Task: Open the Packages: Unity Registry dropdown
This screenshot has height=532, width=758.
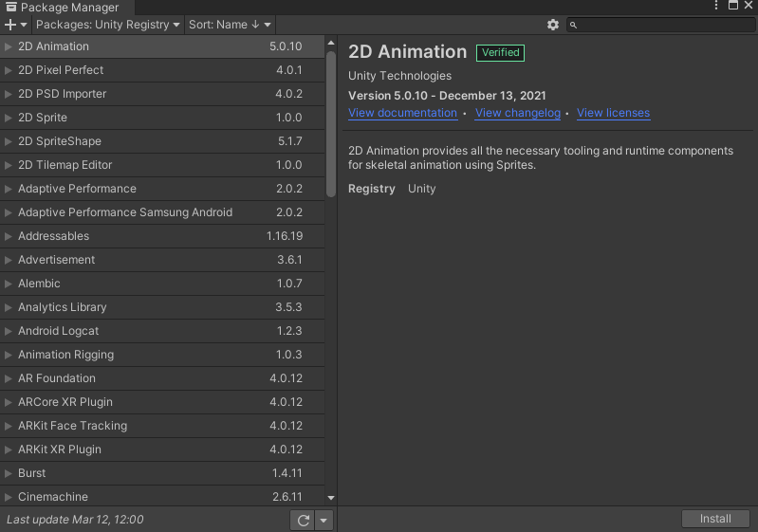Action: [x=108, y=25]
